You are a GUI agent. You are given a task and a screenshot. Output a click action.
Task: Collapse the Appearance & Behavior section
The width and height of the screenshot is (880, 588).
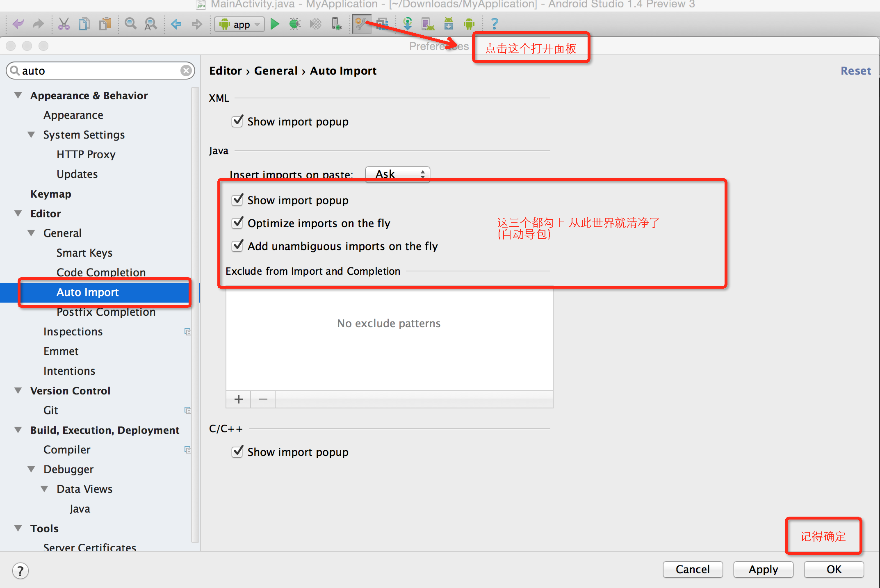[x=17, y=95]
